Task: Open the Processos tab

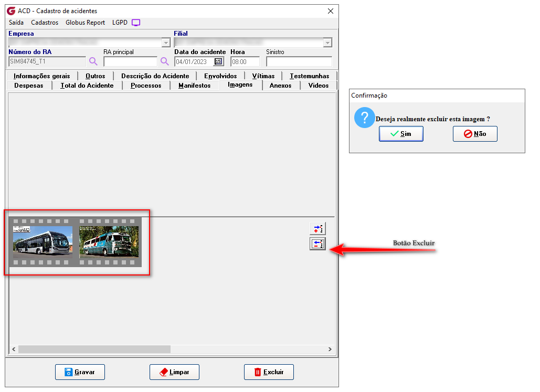Action: (146, 86)
